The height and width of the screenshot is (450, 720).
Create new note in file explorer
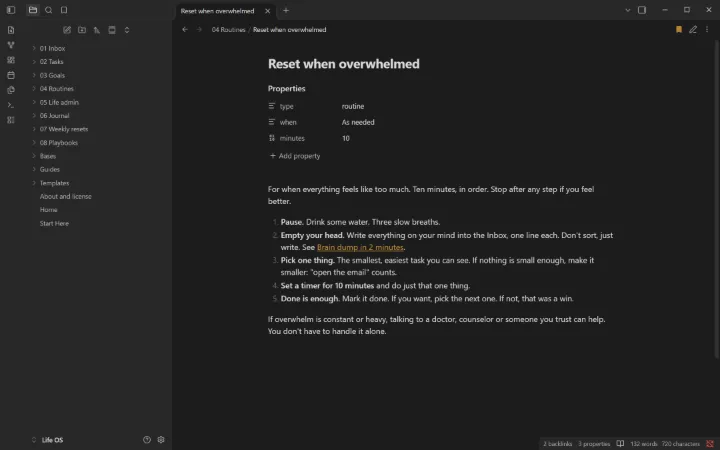point(67,30)
